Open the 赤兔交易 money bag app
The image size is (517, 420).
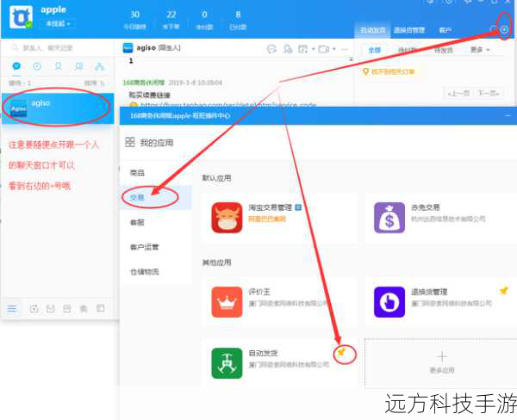(x=389, y=218)
